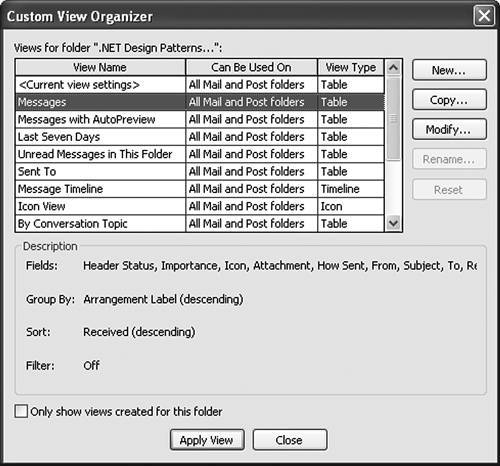Click the Close button at bottom

click(290, 440)
